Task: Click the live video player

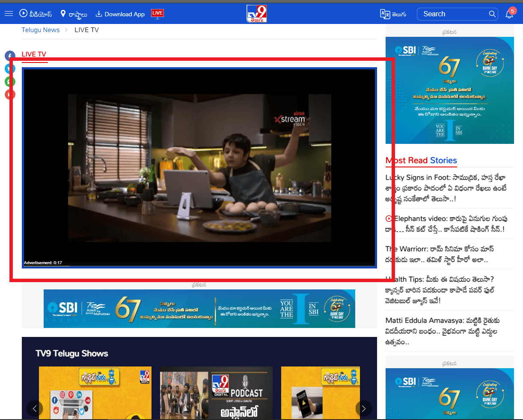Action: 199,168
